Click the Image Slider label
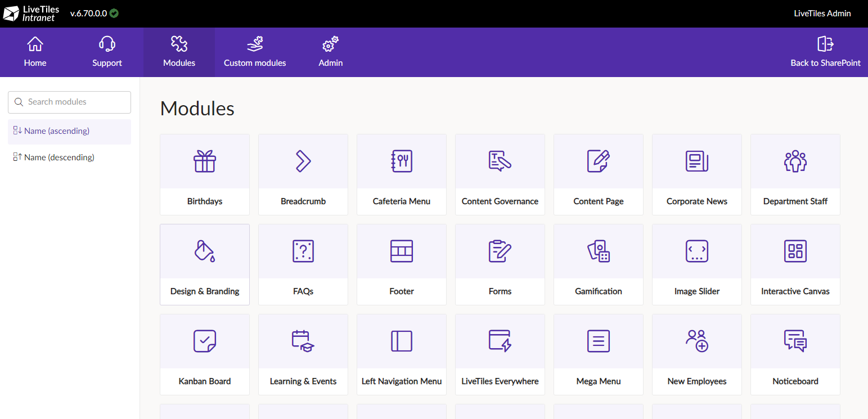868x419 pixels. [x=697, y=291]
